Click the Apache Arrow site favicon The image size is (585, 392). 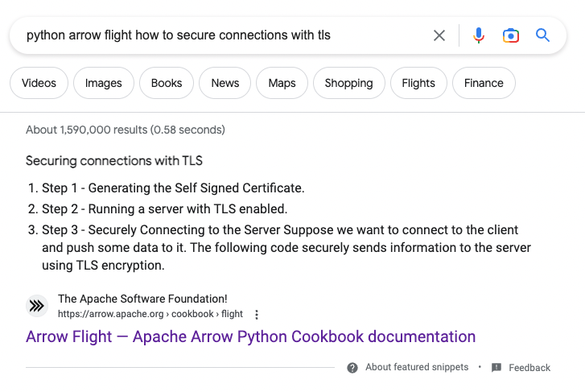click(37, 306)
